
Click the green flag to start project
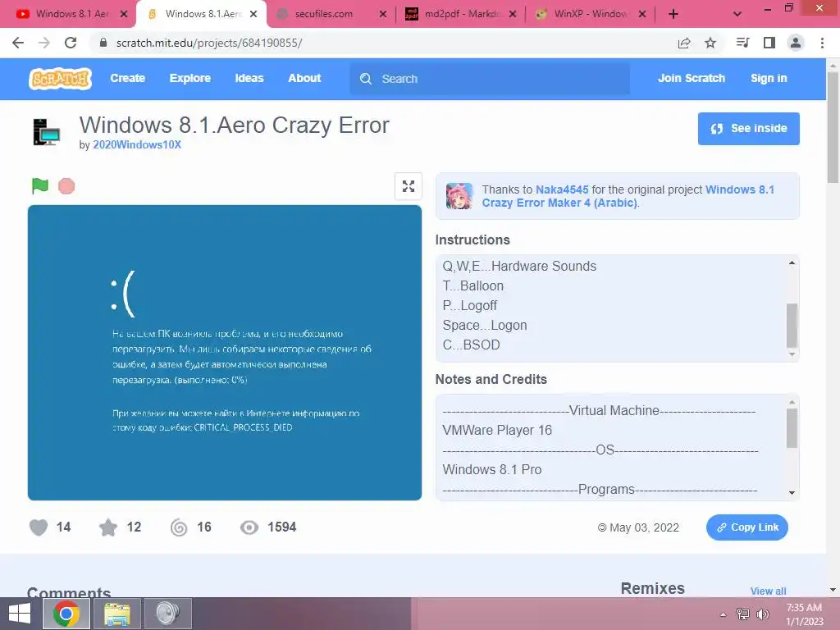pyautogui.click(x=40, y=186)
